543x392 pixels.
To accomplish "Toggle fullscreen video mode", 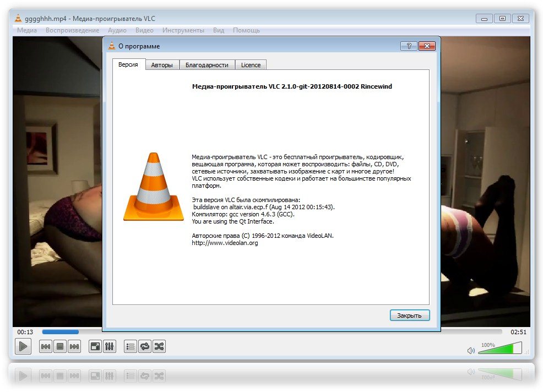I will click(95, 346).
